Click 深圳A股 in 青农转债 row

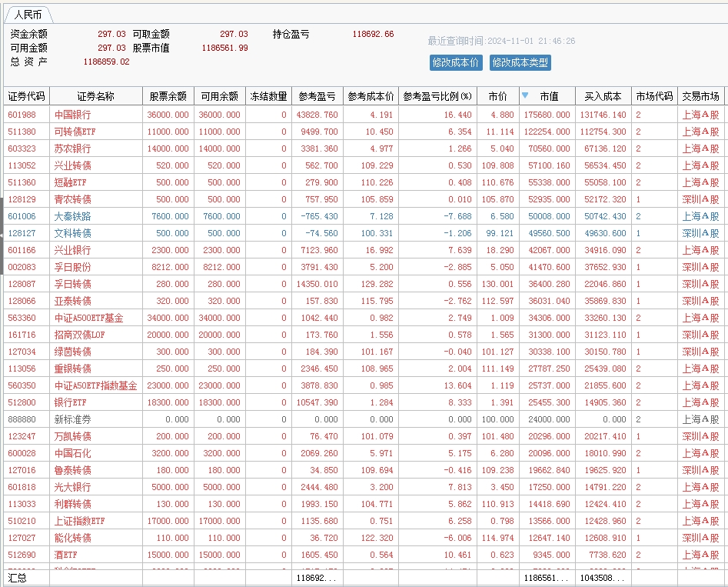pos(700,199)
